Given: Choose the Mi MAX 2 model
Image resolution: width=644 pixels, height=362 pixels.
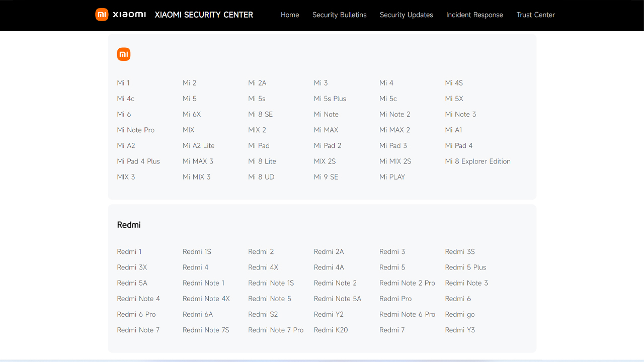Looking at the screenshot, I should (x=395, y=130).
